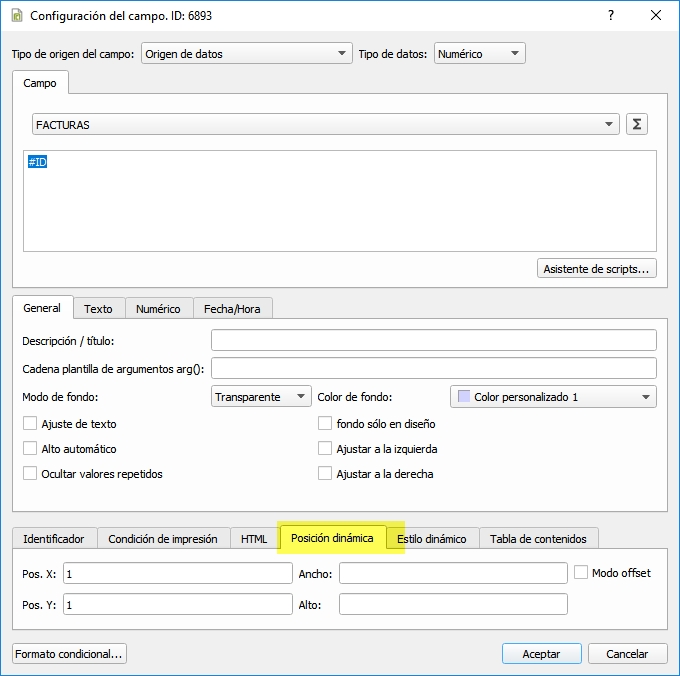Screen dimensions: 680x676
Task: Enable Modo offset checkbox
Action: pyautogui.click(x=582, y=573)
